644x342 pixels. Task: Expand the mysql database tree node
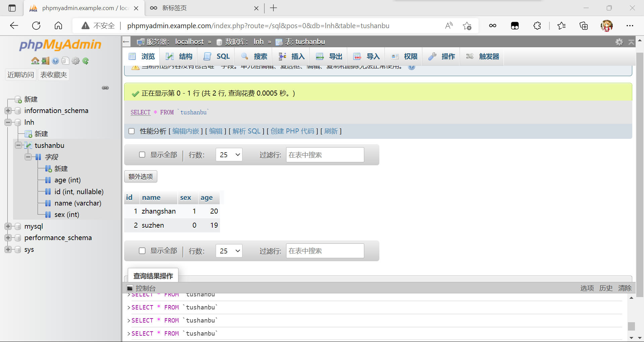8,226
